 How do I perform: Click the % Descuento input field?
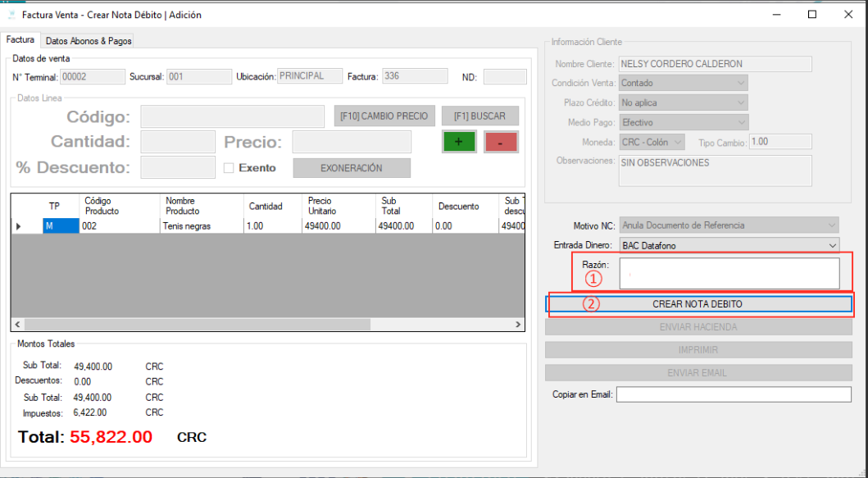[178, 167]
